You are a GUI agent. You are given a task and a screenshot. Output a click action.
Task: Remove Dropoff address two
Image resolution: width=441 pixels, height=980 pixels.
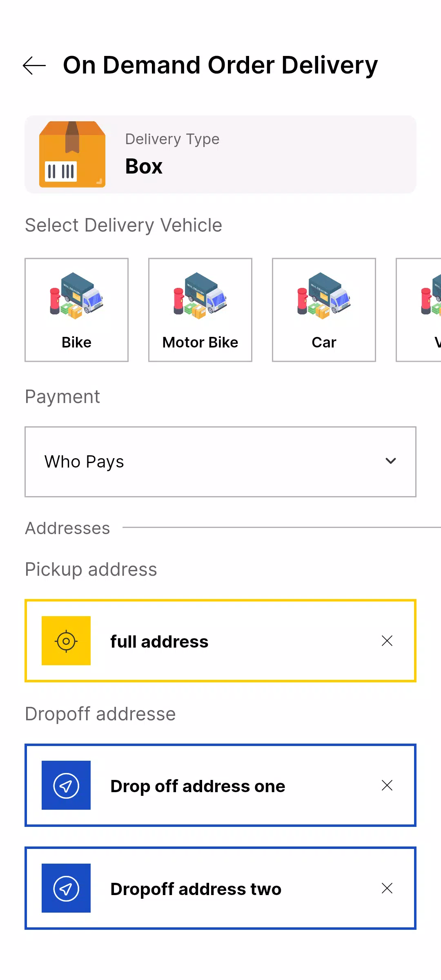(x=387, y=888)
